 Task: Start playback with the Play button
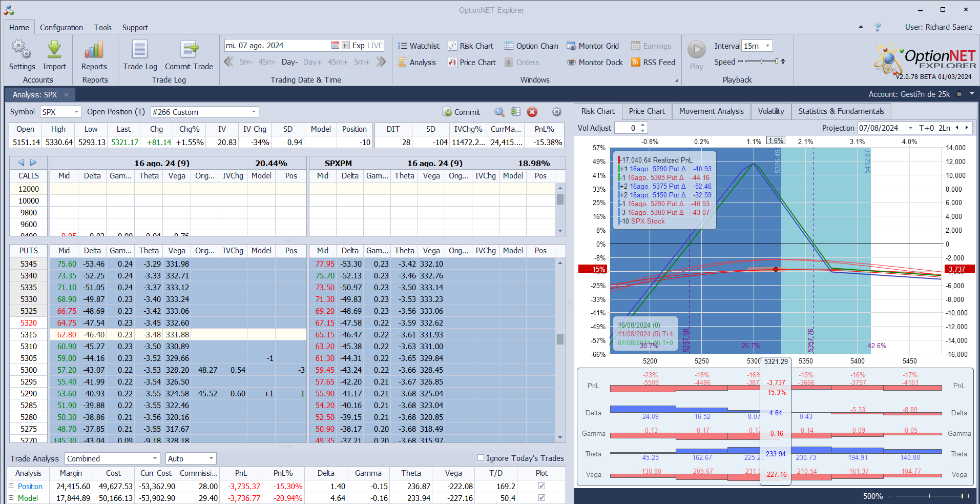[696, 50]
